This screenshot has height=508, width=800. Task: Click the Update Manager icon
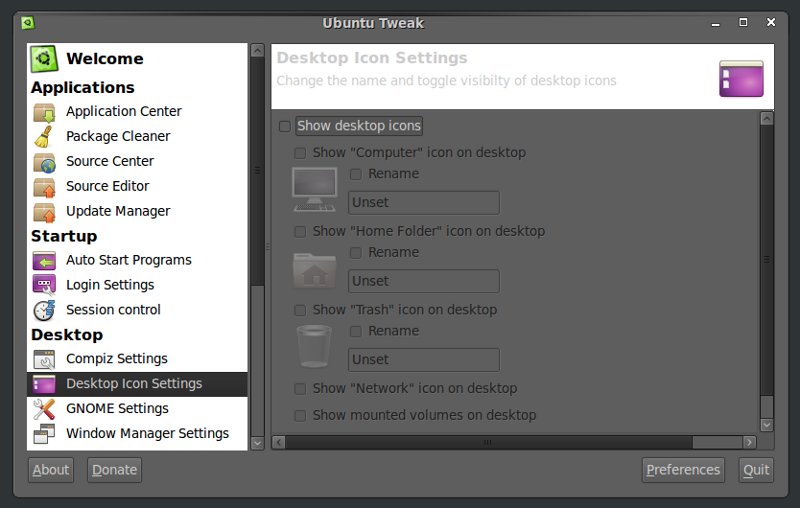point(44,212)
